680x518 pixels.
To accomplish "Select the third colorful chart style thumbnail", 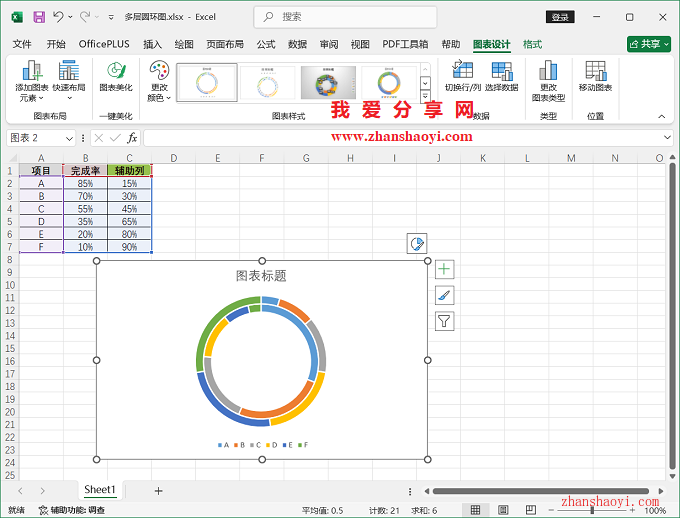I will (329, 83).
